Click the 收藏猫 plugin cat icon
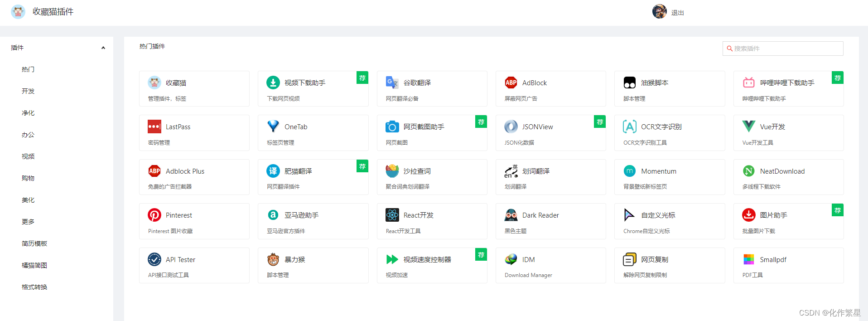868x321 pixels. pyautogui.click(x=154, y=83)
